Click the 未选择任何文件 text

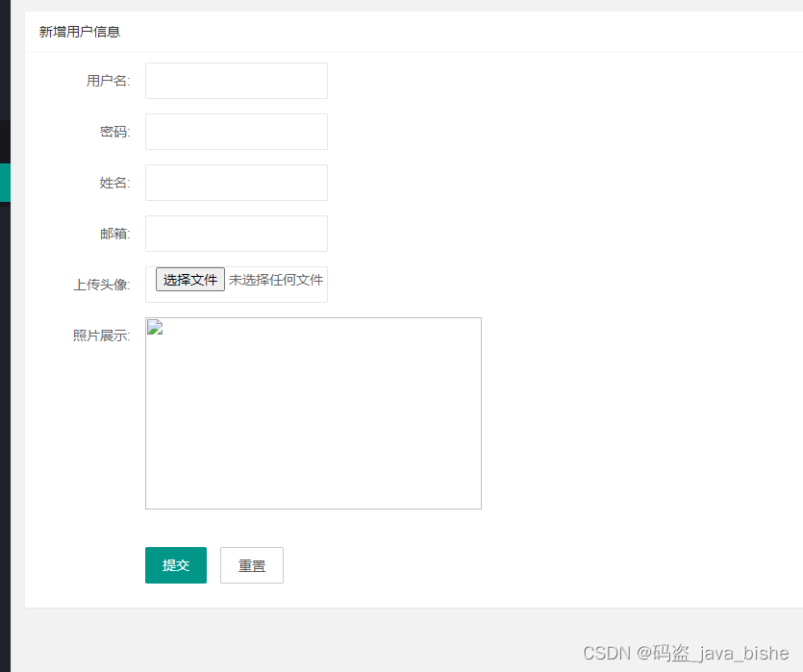point(275,280)
